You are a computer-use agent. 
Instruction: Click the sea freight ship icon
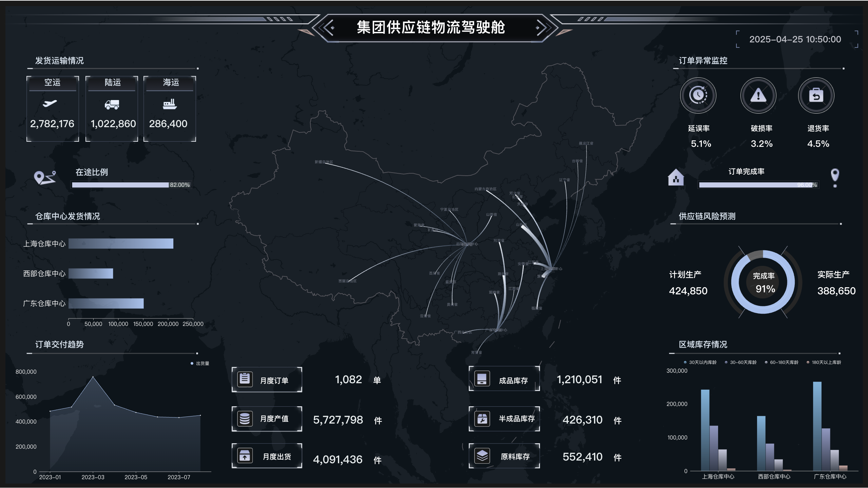tap(170, 104)
